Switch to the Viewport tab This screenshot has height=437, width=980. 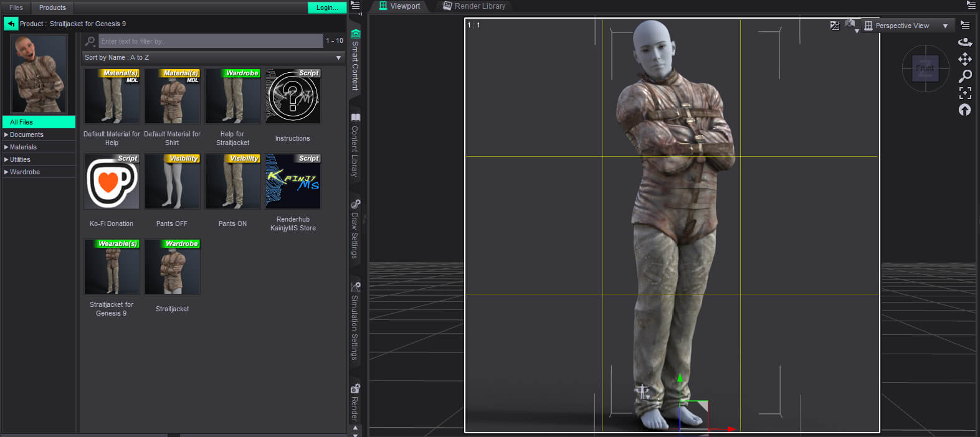tap(400, 6)
